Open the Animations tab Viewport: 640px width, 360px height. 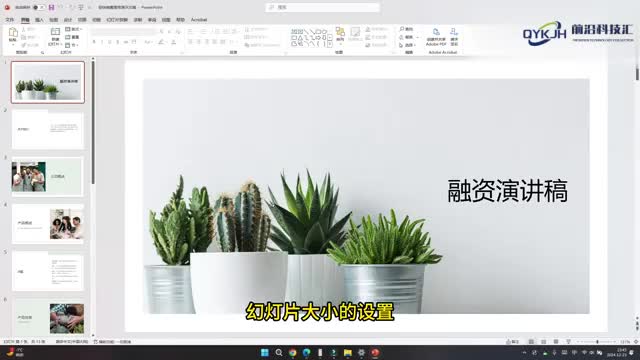(x=96, y=20)
